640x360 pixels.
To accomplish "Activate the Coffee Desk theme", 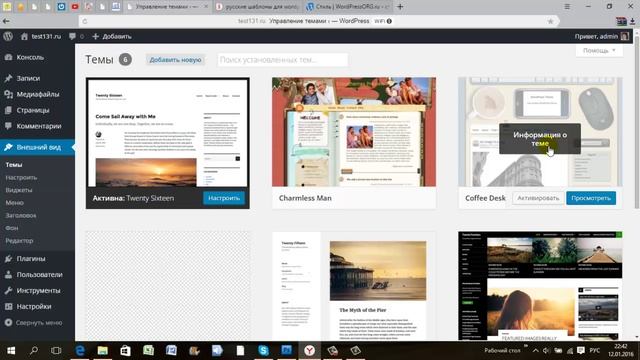I will click(x=538, y=198).
